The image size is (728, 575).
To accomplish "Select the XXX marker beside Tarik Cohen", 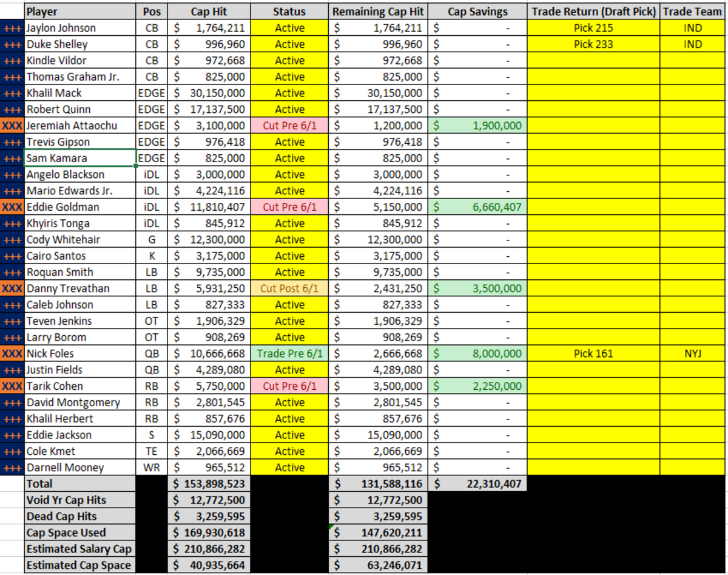I will click(12, 386).
